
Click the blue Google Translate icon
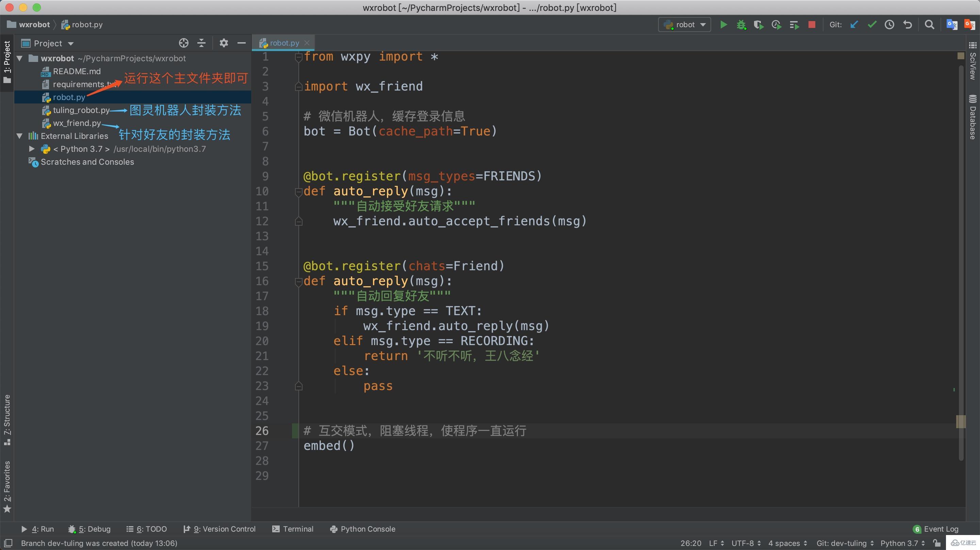[952, 25]
